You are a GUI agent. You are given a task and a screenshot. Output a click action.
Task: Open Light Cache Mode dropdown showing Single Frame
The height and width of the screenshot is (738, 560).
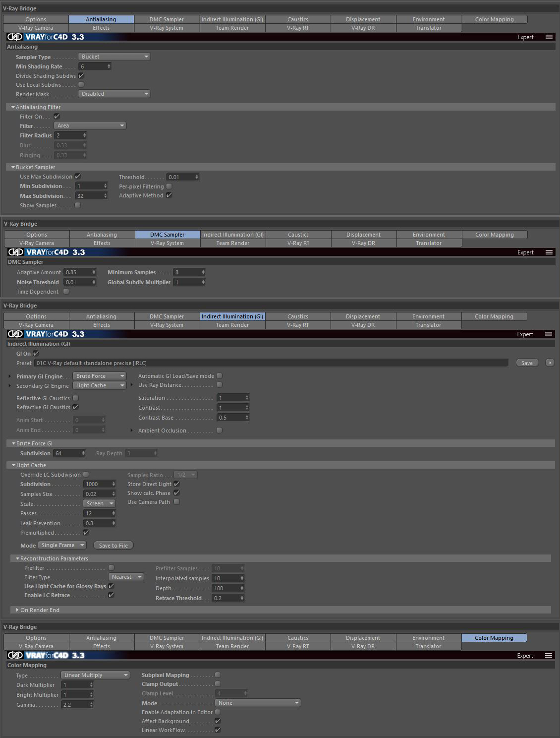(62, 545)
